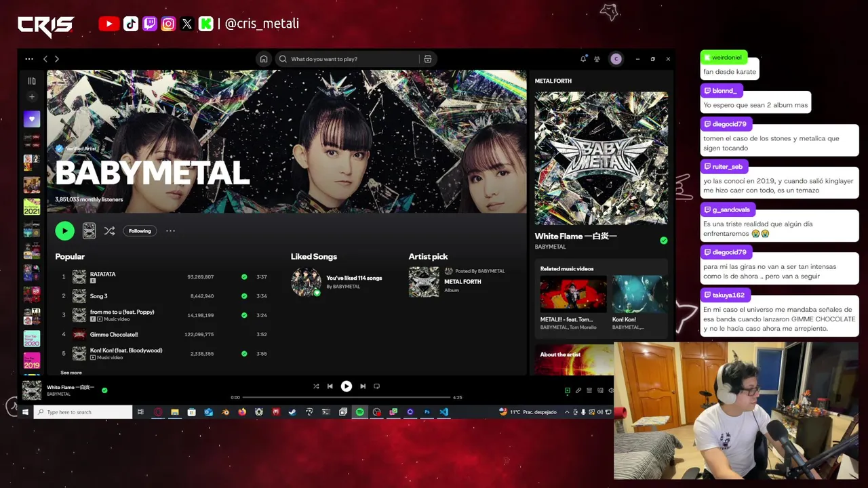The height and width of the screenshot is (488, 868).
Task: Play the track RATATATA
Action: (x=102, y=274)
